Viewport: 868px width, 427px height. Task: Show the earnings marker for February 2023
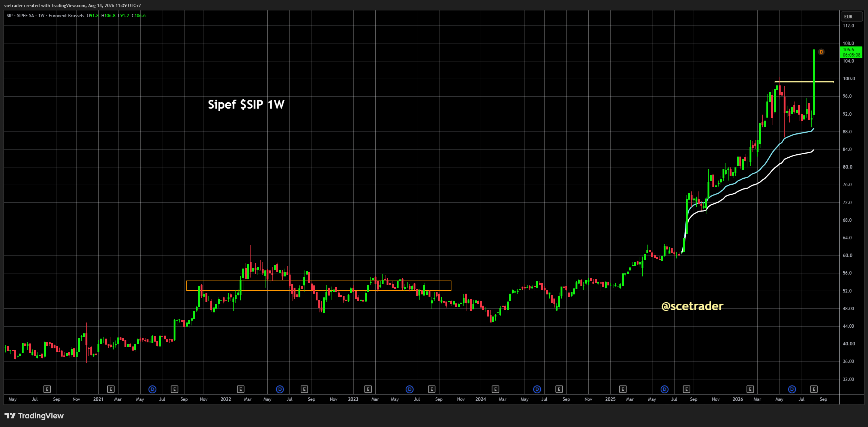[368, 389]
